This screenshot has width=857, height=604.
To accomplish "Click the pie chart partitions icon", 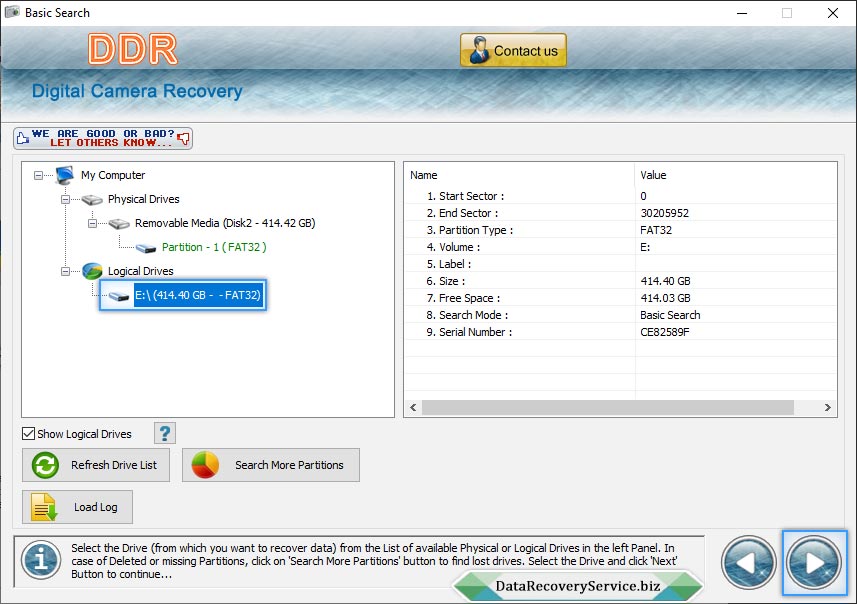I will [205, 465].
